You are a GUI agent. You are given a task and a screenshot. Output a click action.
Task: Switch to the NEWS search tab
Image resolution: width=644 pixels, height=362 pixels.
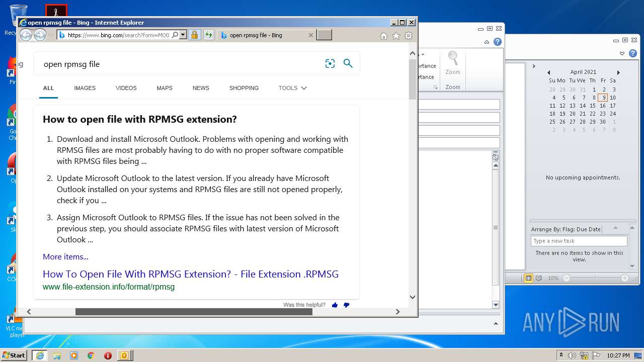(201, 88)
